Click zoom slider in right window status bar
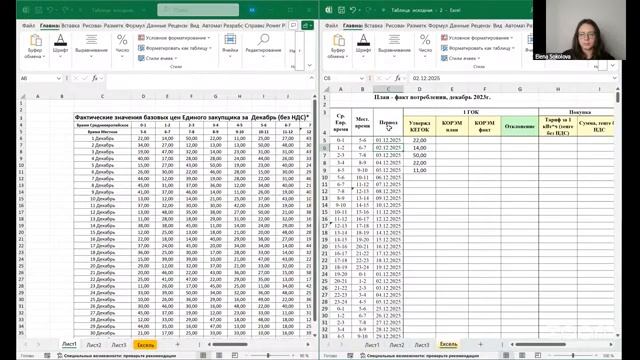The height and width of the screenshot is (360, 640). click(x=573, y=356)
